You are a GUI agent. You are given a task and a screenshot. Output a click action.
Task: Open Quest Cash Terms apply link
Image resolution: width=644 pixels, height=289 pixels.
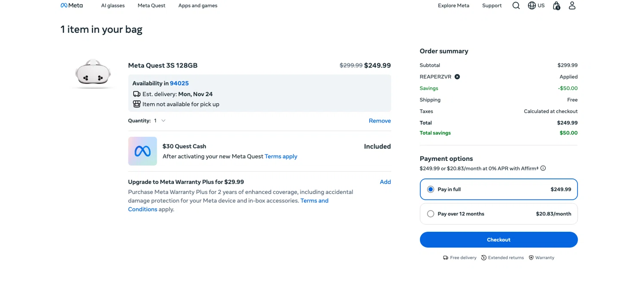281,157
